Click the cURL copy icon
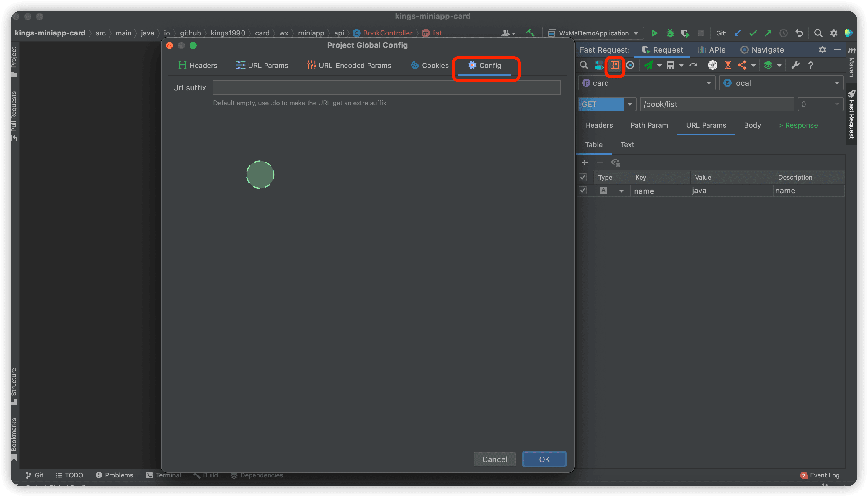 click(x=712, y=65)
